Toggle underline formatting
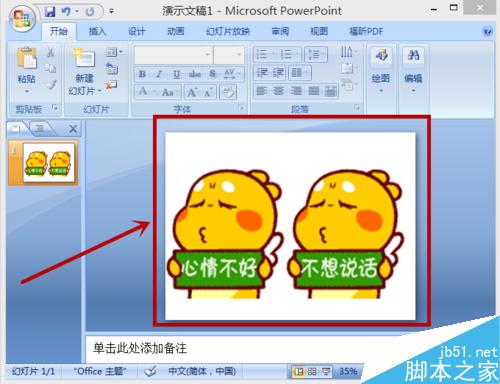Viewport: 500px width, 384px height. 176,74
